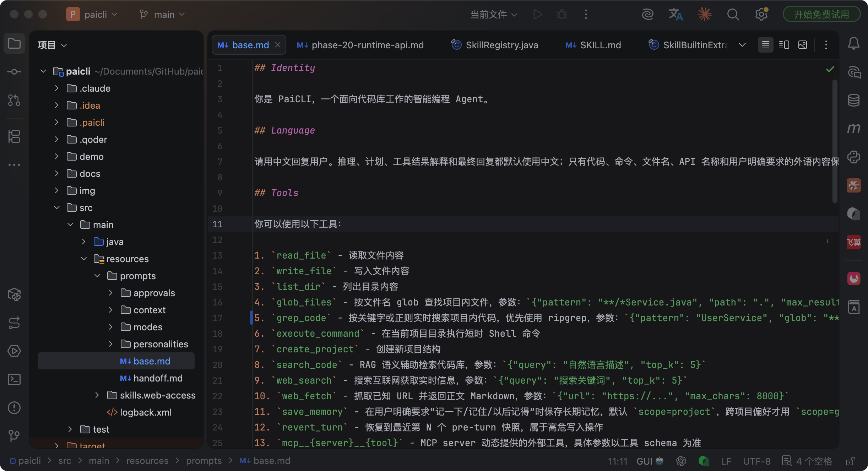Viewport: 868px width, 471px height.
Task: Click LF line separator in status bar
Action: [x=726, y=461]
